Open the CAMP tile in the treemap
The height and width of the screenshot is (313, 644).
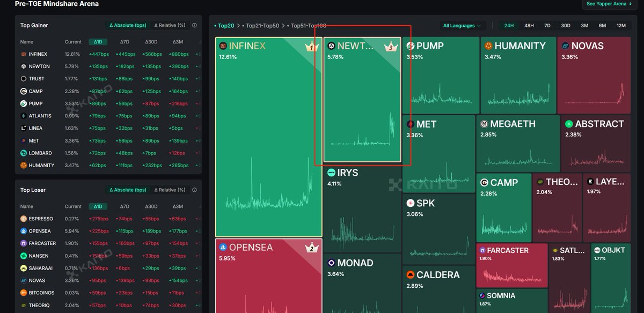(503, 207)
